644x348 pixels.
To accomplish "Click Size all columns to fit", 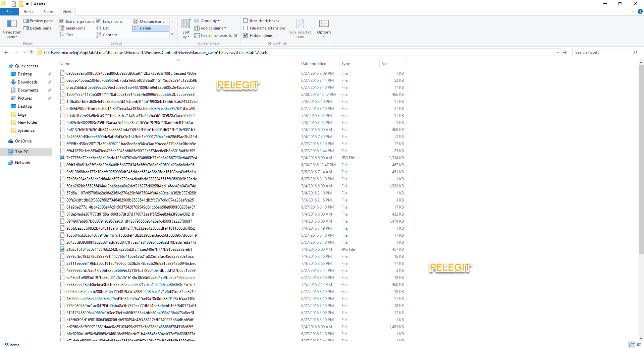I will 216,36.
